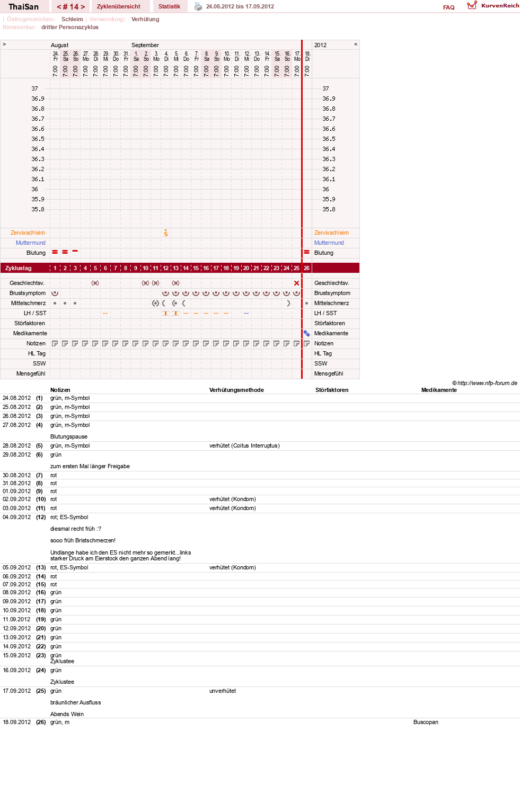Open the note icon for cycle day 12

[x=166, y=343]
